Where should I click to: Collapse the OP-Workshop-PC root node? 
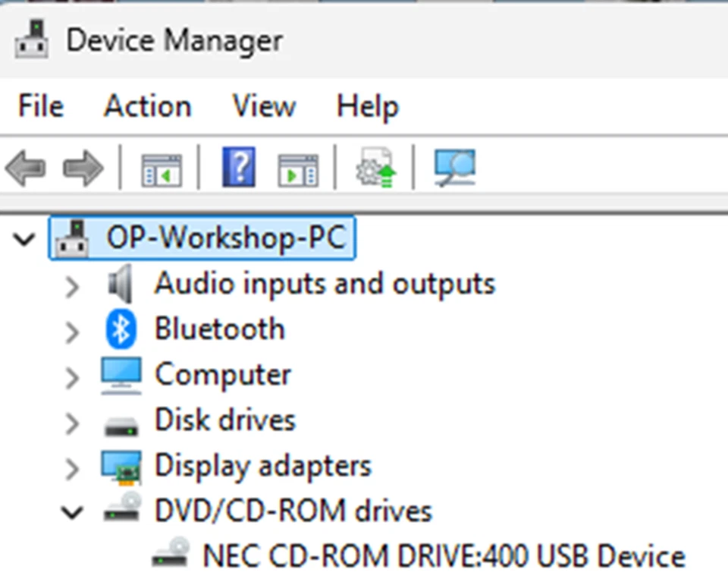coord(23,239)
